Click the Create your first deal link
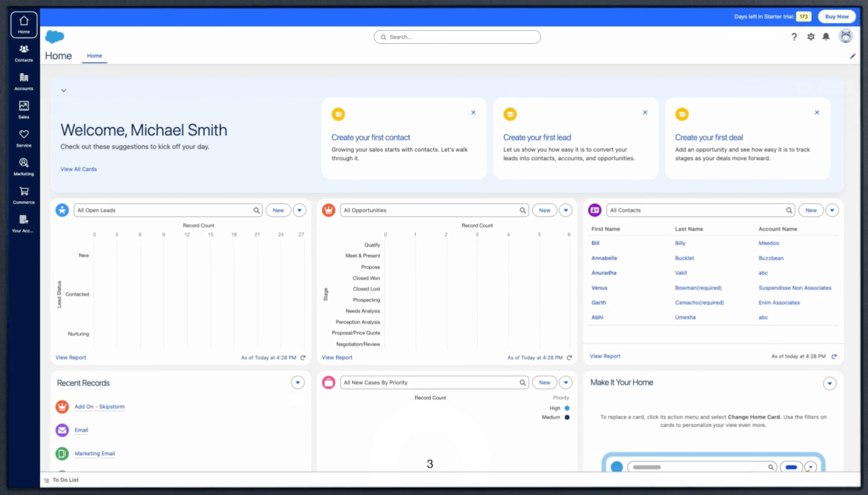The width and height of the screenshot is (868, 495). point(709,137)
